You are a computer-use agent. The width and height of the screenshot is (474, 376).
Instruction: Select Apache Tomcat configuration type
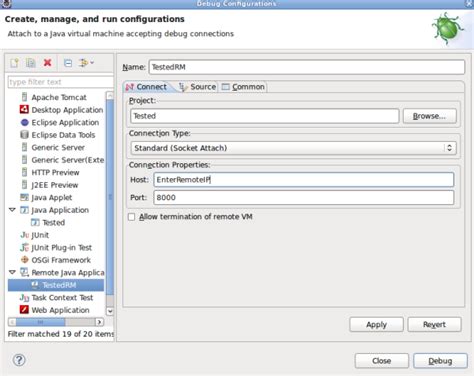(x=59, y=97)
